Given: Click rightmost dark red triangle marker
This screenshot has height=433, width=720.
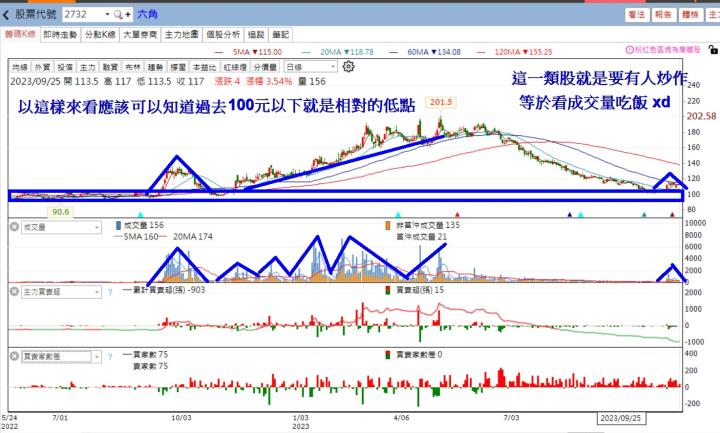Looking at the screenshot, I should pos(672,214).
